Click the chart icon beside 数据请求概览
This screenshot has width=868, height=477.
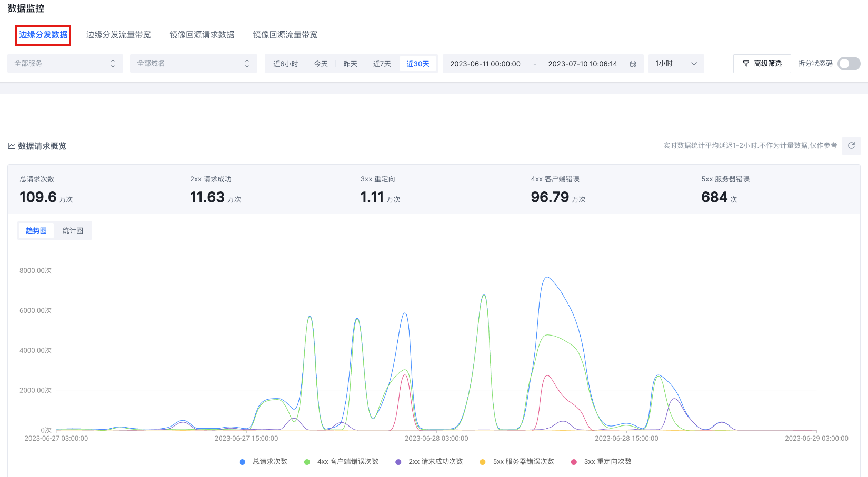tap(11, 146)
